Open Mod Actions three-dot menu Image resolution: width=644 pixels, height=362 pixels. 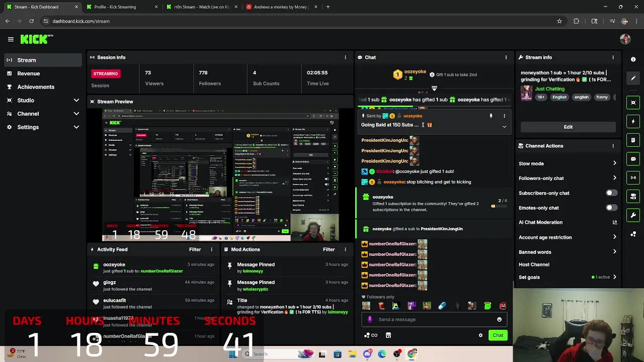point(345,249)
